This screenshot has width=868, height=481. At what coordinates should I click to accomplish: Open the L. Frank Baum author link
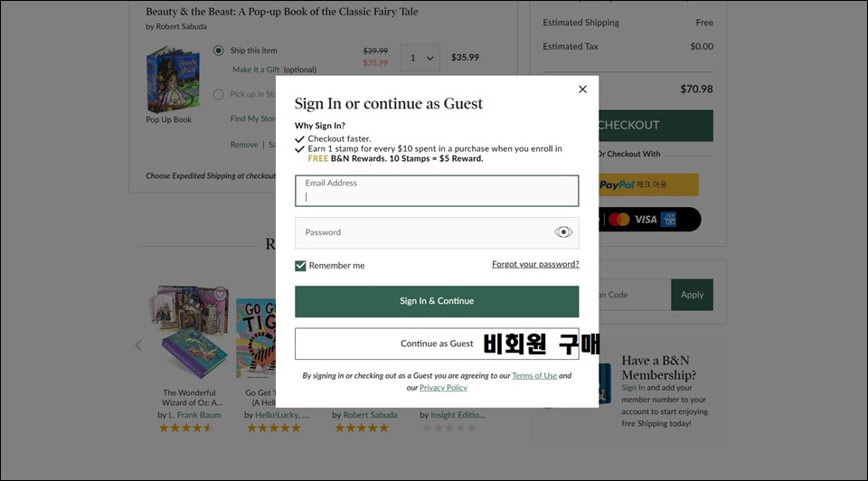coord(194,415)
